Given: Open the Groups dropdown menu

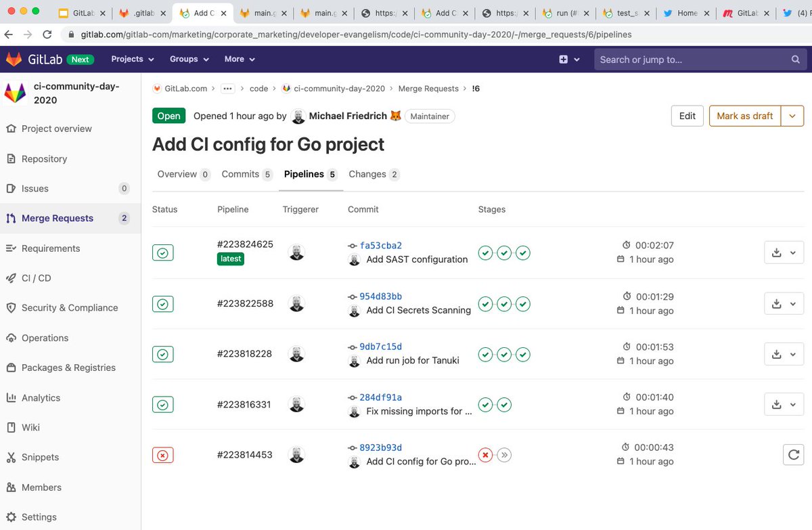Looking at the screenshot, I should coord(190,60).
